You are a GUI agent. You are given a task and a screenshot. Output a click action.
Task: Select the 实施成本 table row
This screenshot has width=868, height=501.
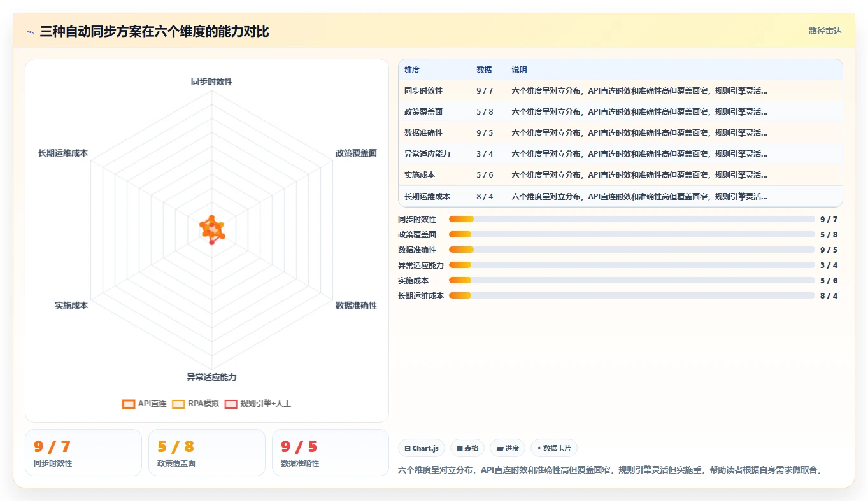(x=620, y=174)
